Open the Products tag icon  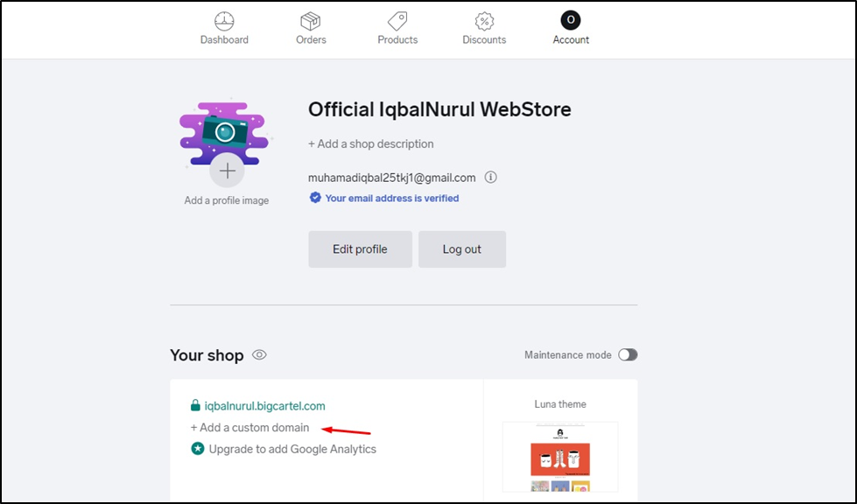[x=397, y=21]
